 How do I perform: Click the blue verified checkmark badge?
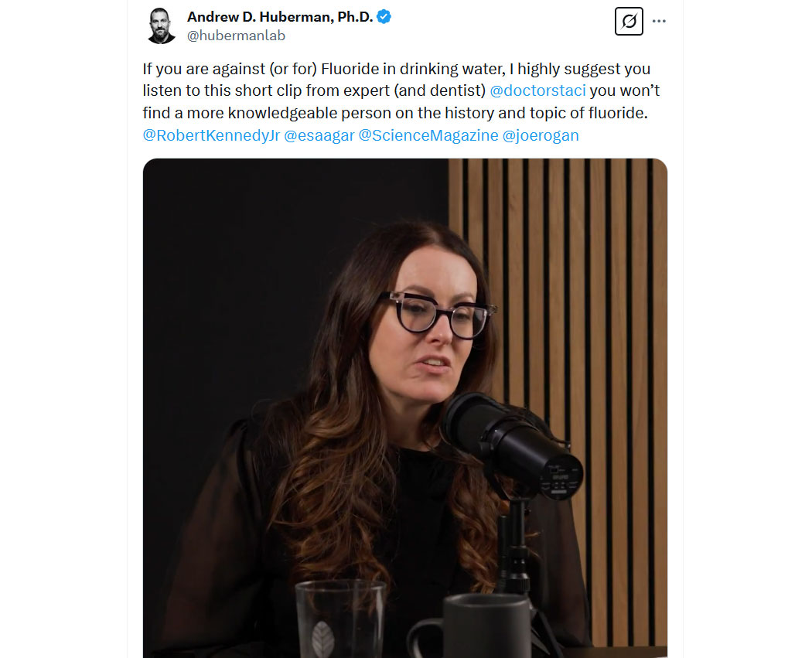coord(384,16)
